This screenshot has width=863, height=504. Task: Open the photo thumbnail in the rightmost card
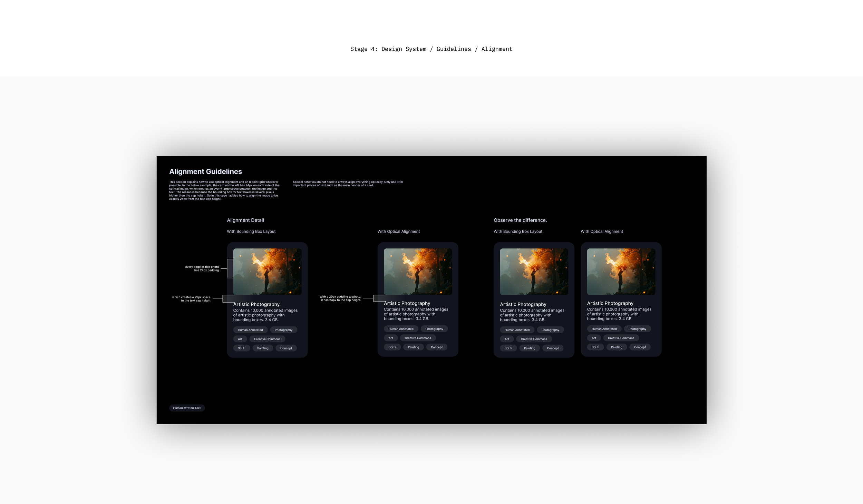(x=621, y=271)
